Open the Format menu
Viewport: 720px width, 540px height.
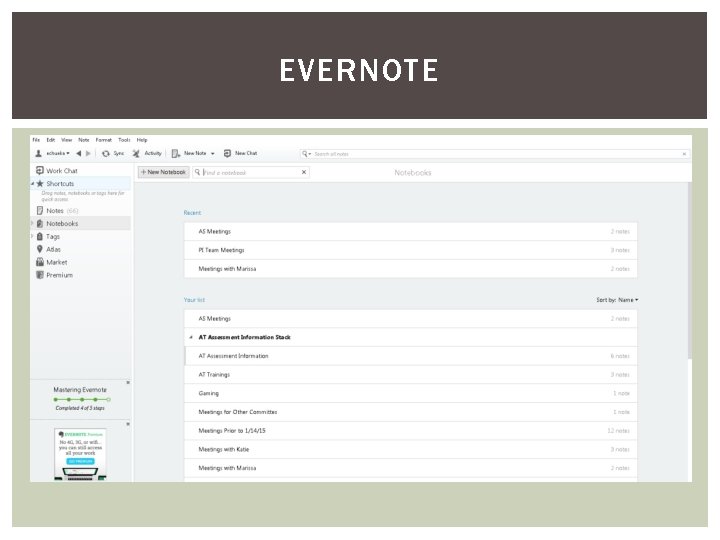pyautogui.click(x=103, y=140)
